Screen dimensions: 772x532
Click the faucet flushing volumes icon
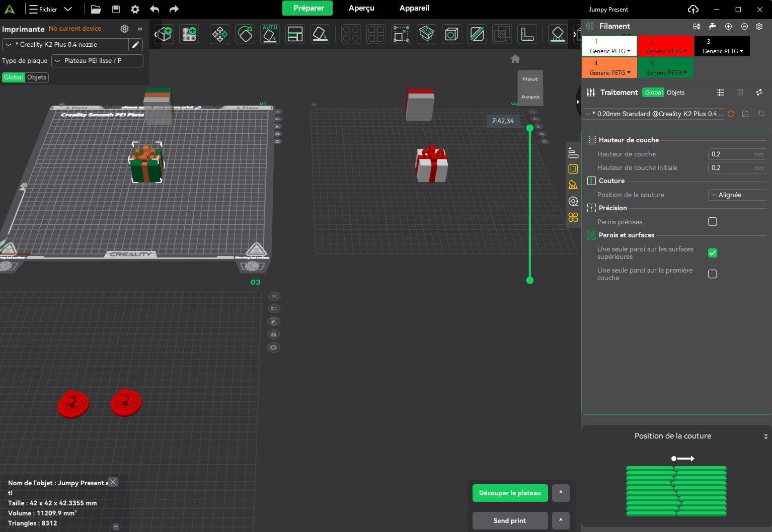pyautogui.click(x=712, y=26)
